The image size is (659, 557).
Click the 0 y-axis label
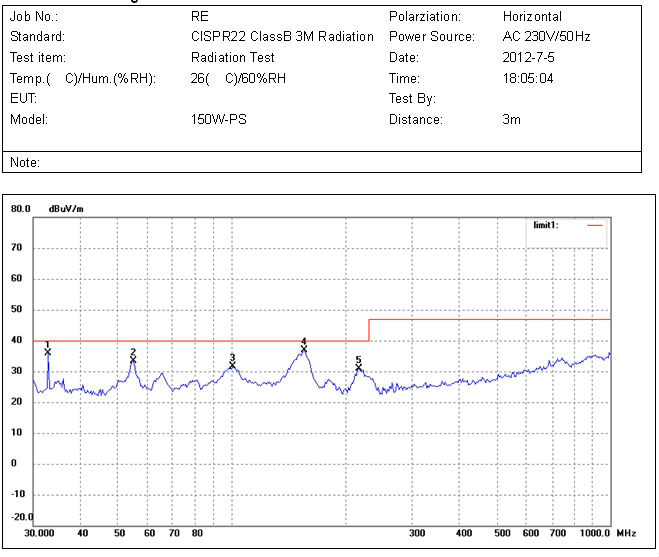(14, 463)
